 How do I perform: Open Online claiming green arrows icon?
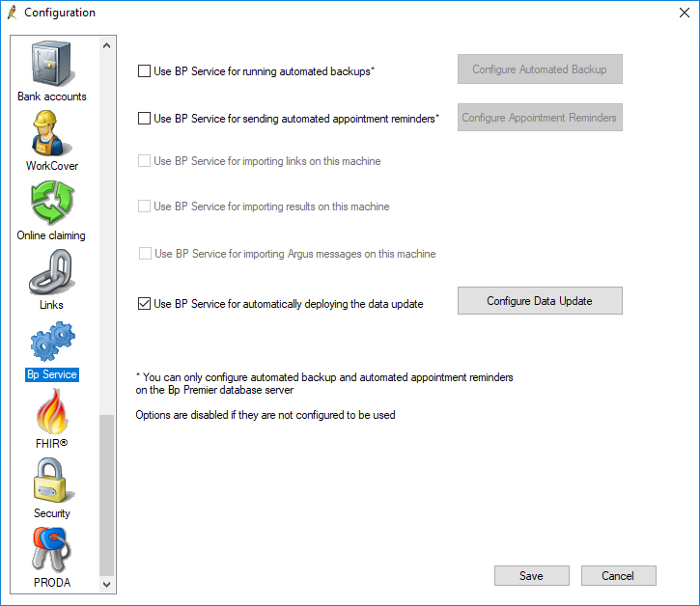coord(52,203)
